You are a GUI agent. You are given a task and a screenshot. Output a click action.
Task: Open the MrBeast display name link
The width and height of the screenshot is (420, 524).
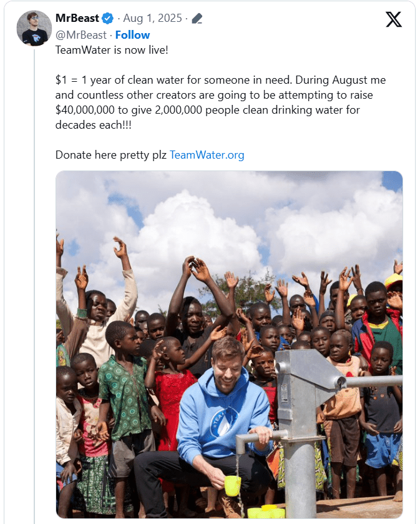pos(77,18)
